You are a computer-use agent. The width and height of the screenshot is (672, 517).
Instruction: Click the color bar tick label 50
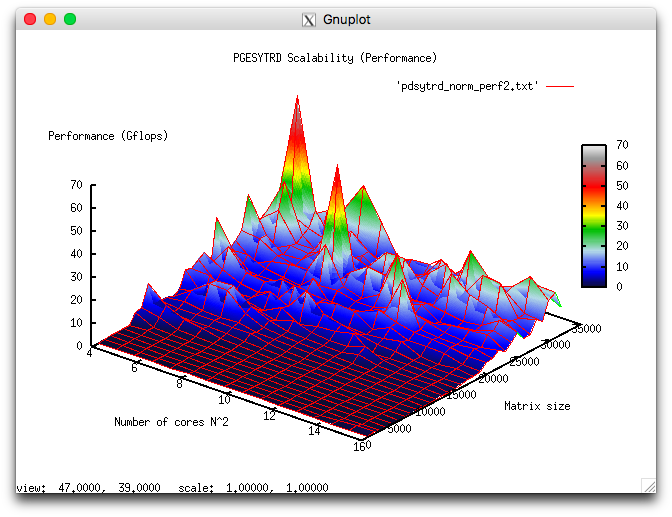(622, 186)
